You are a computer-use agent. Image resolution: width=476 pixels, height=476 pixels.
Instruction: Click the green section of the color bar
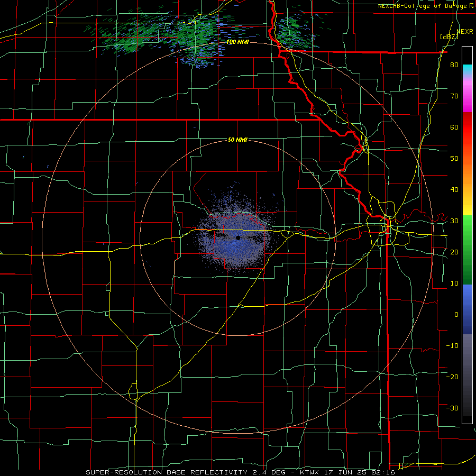click(x=467, y=250)
